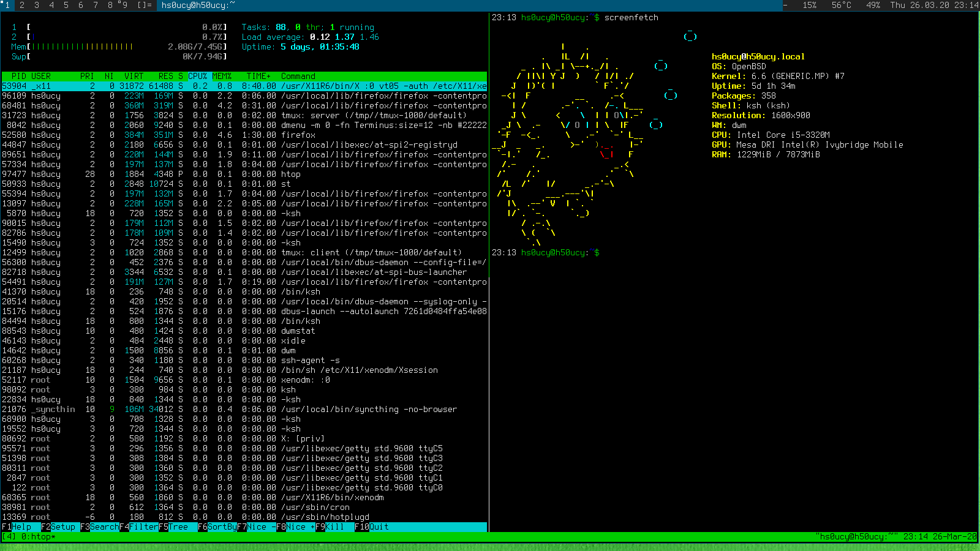This screenshot has width=980, height=551.
Task: Sort by the CPU% column header
Action: click(198, 76)
